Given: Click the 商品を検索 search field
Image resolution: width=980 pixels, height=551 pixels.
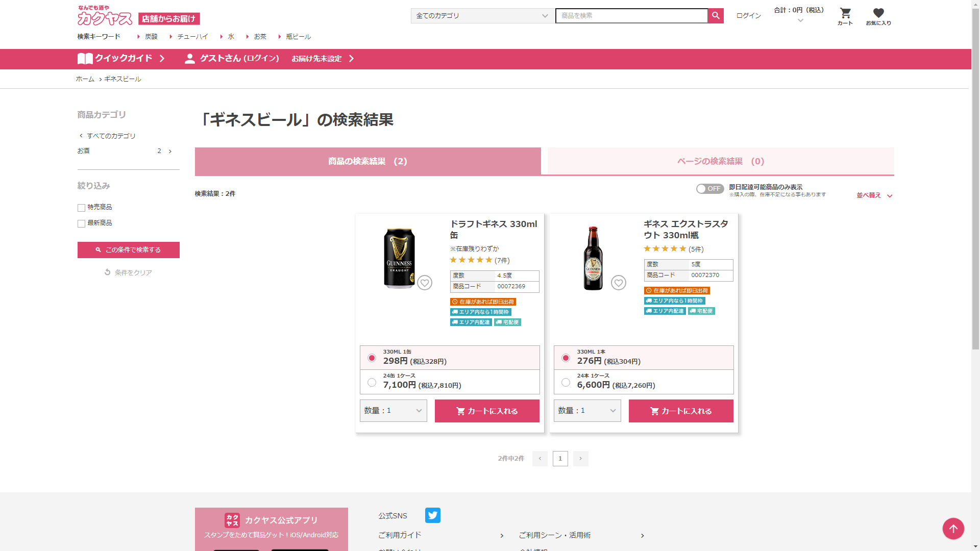Looking at the screenshot, I should [631, 16].
